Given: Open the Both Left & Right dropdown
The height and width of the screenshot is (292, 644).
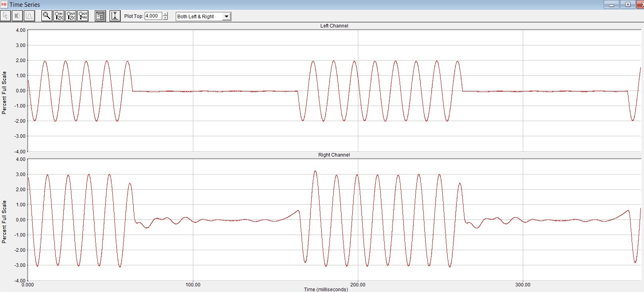Looking at the screenshot, I should pyautogui.click(x=226, y=16).
